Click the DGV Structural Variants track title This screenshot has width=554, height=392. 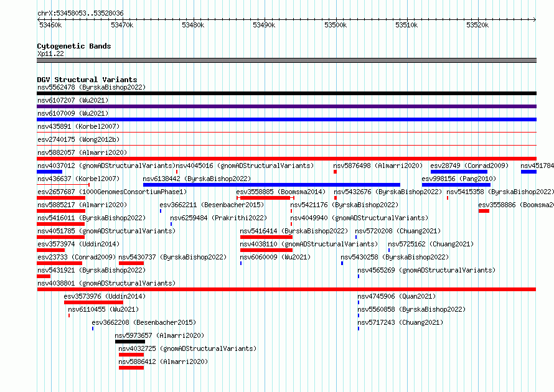(87, 80)
